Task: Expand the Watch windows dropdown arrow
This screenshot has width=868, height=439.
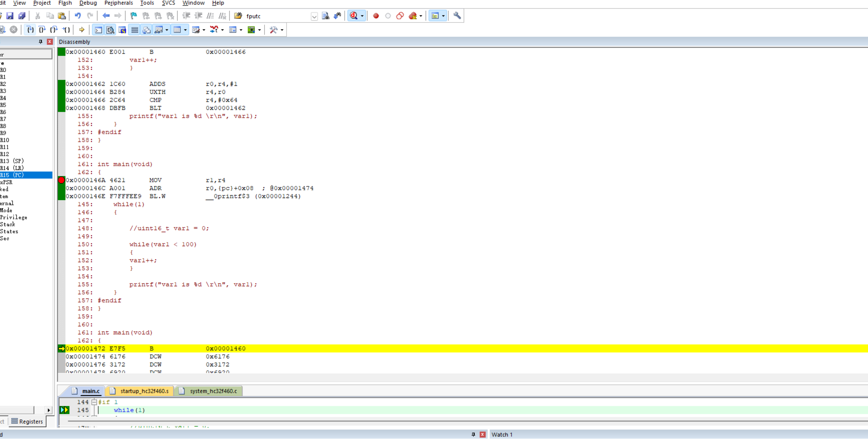Action: pyautogui.click(x=167, y=30)
